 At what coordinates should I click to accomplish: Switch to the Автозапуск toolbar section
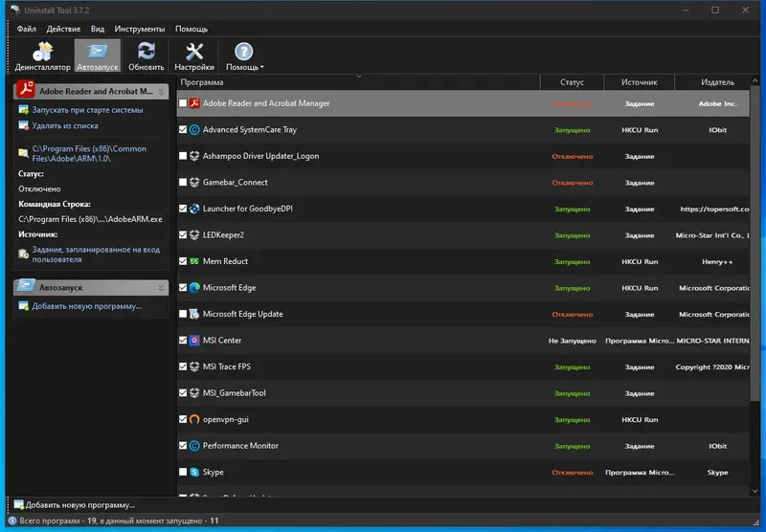pyautogui.click(x=98, y=56)
